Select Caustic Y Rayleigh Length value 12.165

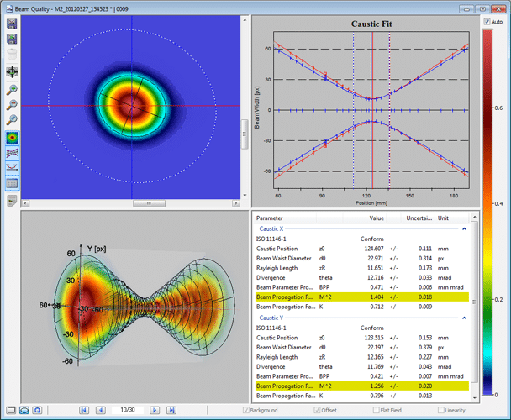(x=376, y=357)
